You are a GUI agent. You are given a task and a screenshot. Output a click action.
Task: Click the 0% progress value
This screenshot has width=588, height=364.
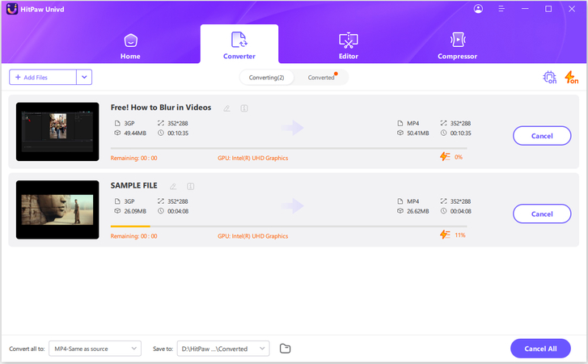coord(459,157)
